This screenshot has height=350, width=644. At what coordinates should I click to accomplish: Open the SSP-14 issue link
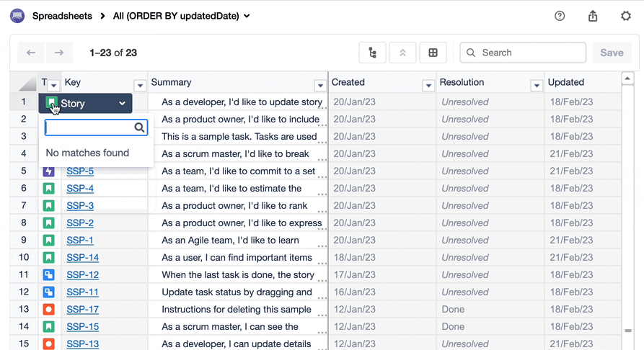click(x=82, y=258)
